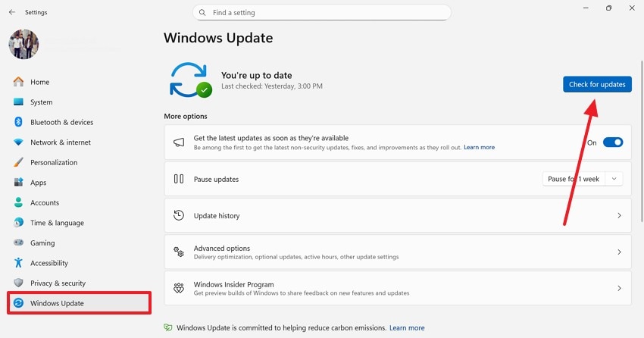Click the Bluetooth & devices icon
644x338 pixels.
[x=19, y=122]
